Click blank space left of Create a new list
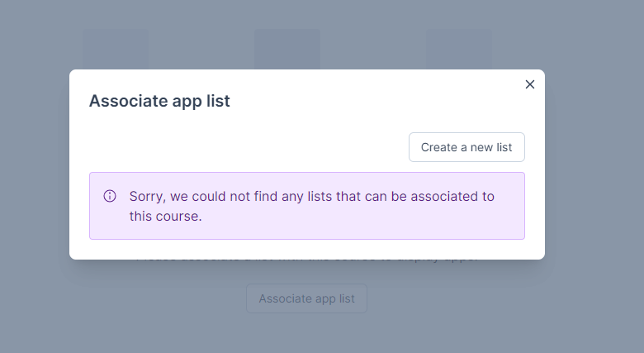 pos(246,147)
